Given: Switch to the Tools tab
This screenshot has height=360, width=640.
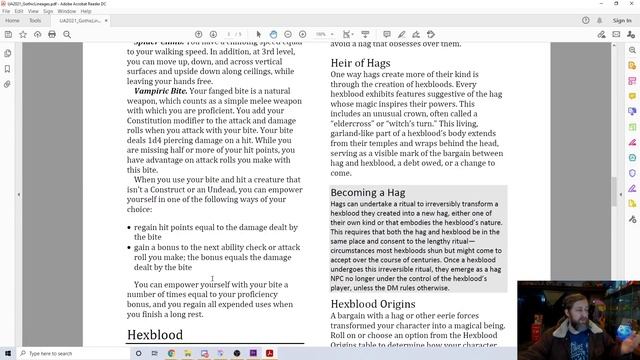Looking at the screenshot, I should (35, 20).
